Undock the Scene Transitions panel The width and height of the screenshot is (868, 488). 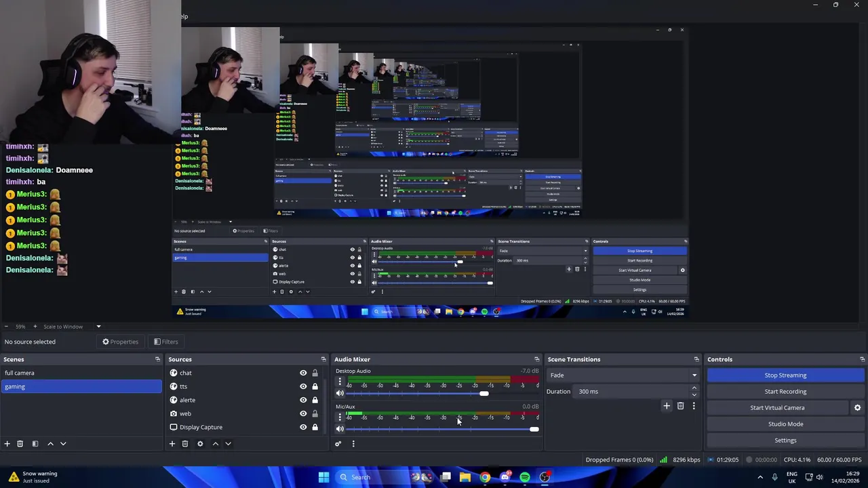pos(696,359)
